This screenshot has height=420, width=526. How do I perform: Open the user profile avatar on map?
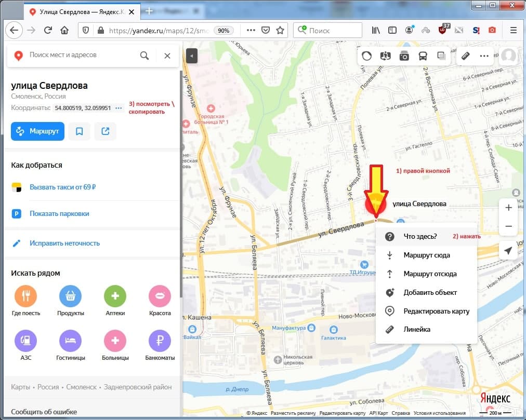(508, 56)
